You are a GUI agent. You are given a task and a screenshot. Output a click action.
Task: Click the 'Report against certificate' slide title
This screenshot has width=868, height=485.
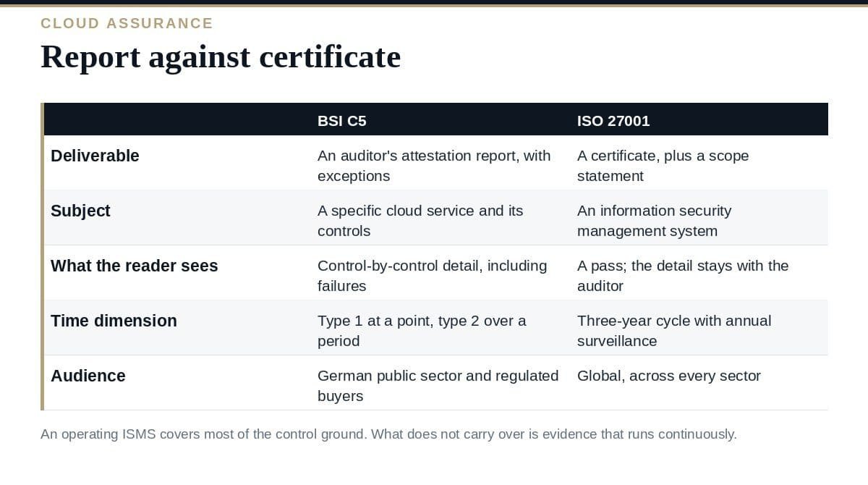point(221,56)
